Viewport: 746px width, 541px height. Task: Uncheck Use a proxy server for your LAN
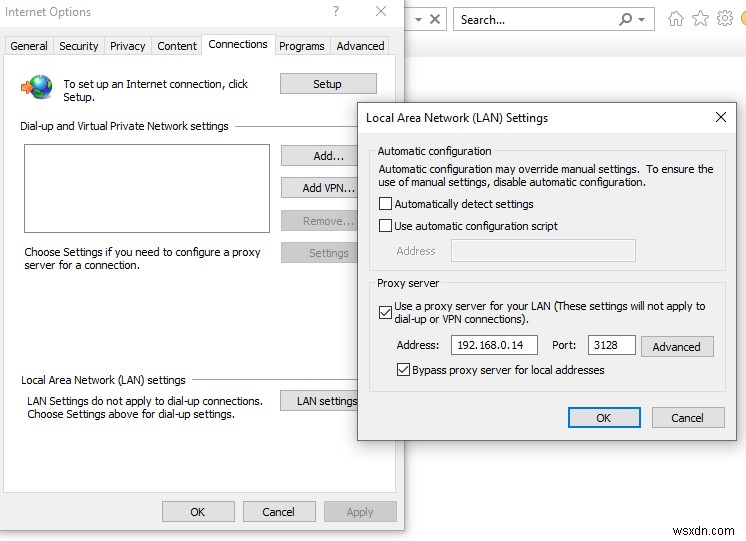point(385,313)
